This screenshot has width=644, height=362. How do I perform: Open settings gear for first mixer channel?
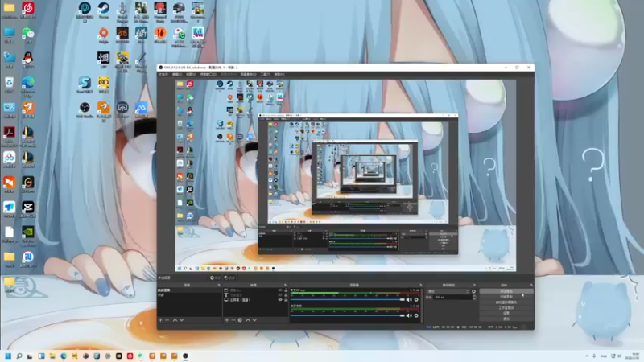coord(416,299)
